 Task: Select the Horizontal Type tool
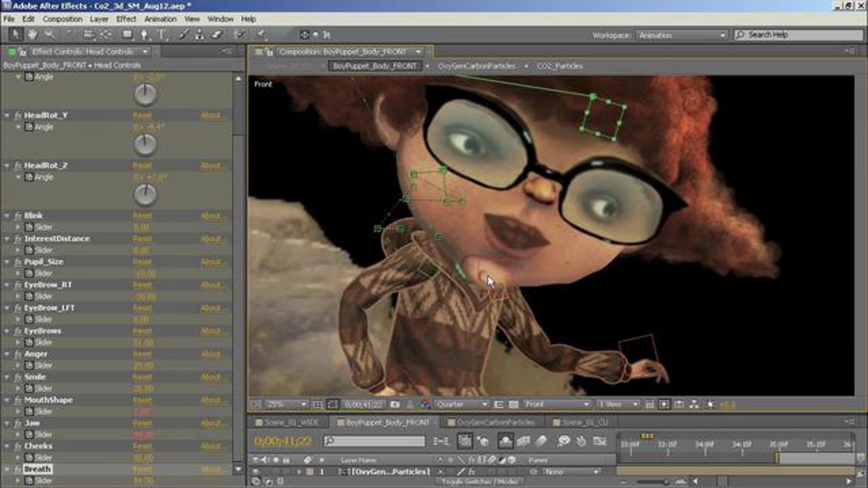pos(161,35)
